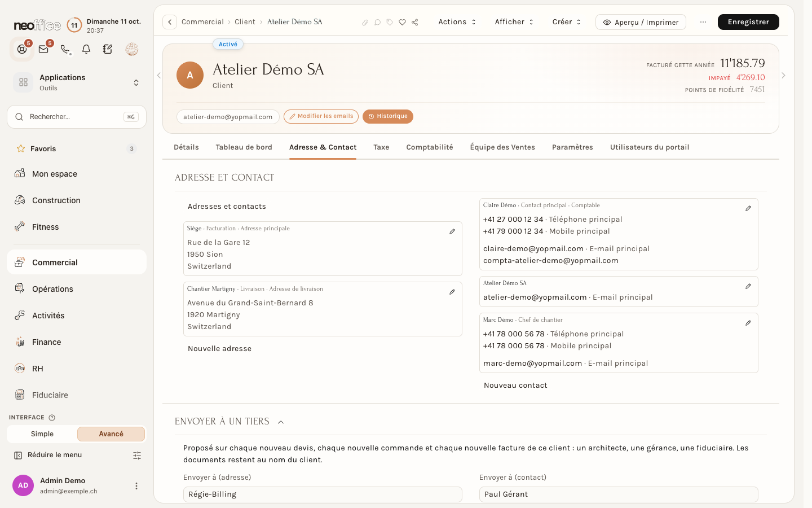Open Finance in the sidebar

[x=77, y=342]
